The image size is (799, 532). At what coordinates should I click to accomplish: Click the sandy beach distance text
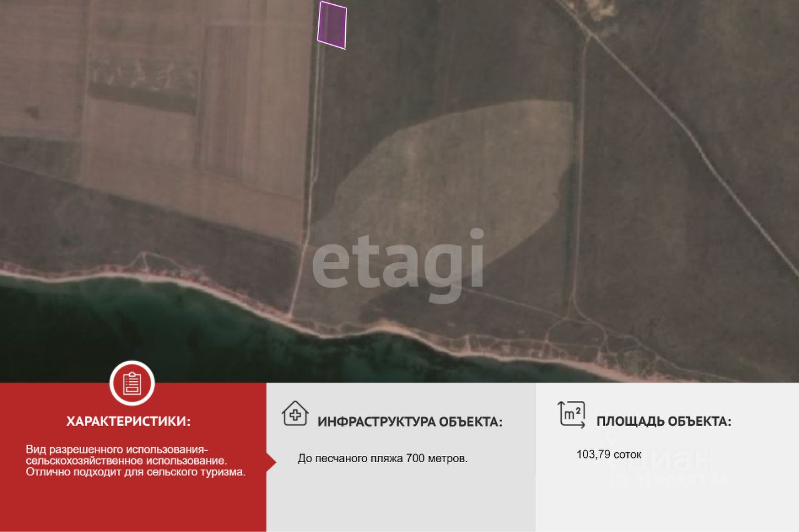coord(383,458)
